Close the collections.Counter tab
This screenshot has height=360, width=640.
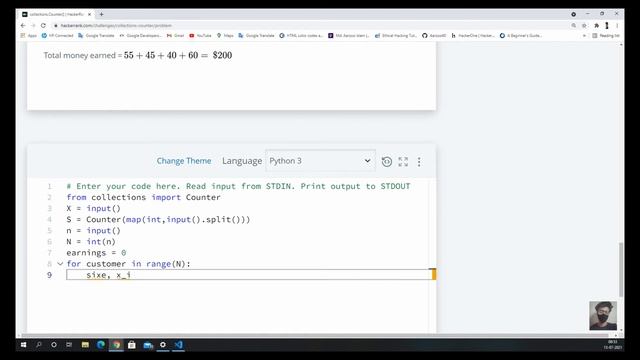pyautogui.click(x=89, y=14)
